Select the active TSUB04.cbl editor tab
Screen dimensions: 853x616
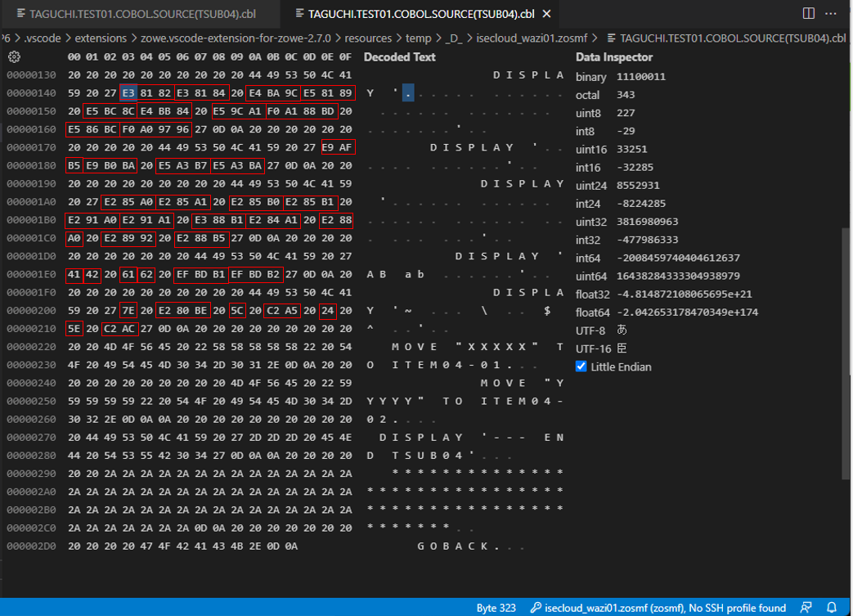tap(421, 14)
